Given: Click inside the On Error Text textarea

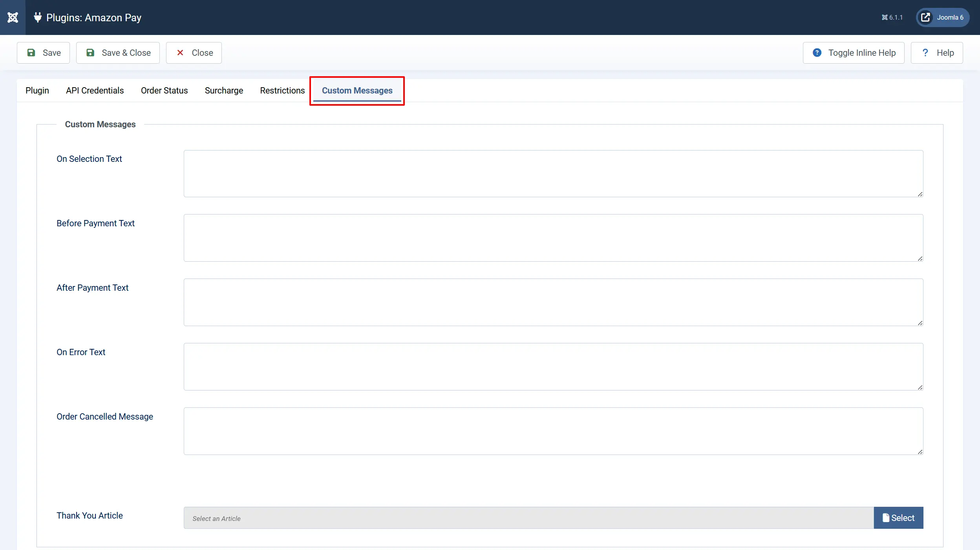Looking at the screenshot, I should point(554,367).
